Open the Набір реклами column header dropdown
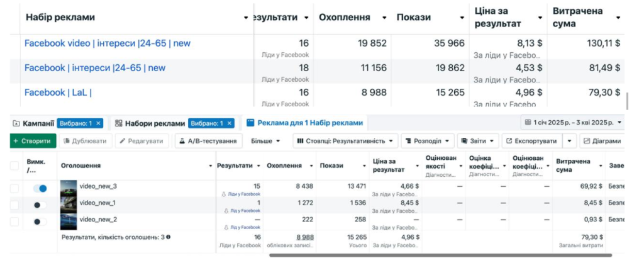Screen dimensions: 644x258 pyautogui.click(x=246, y=18)
